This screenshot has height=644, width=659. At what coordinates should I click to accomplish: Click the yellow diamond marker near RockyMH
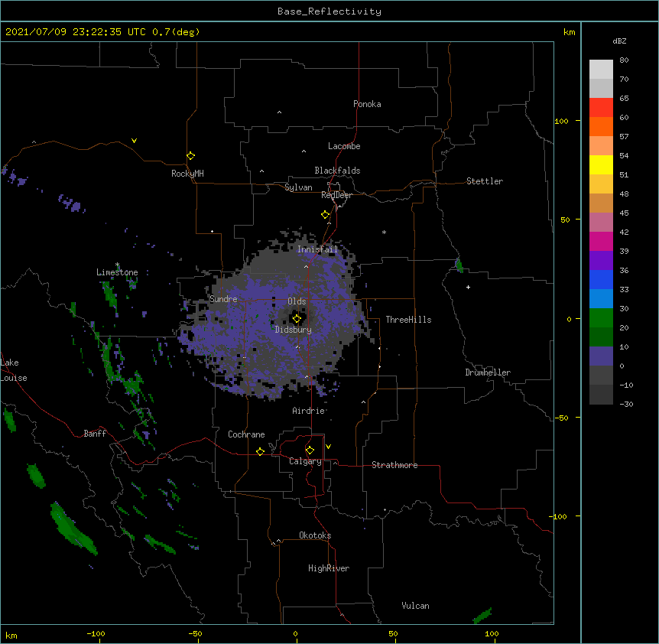[191, 156]
